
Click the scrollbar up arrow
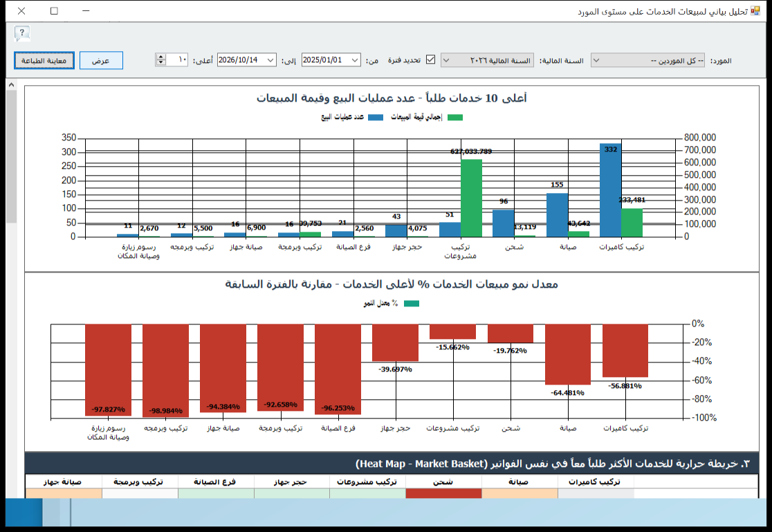(11, 84)
